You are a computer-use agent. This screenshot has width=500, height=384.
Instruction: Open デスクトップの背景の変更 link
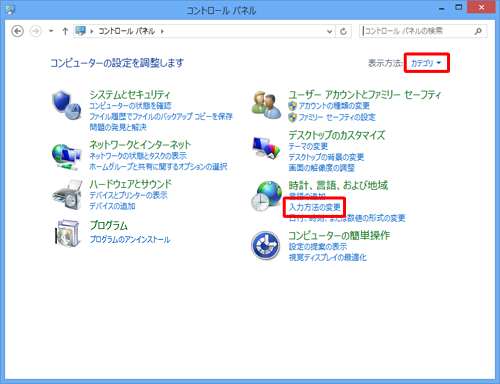[326, 157]
